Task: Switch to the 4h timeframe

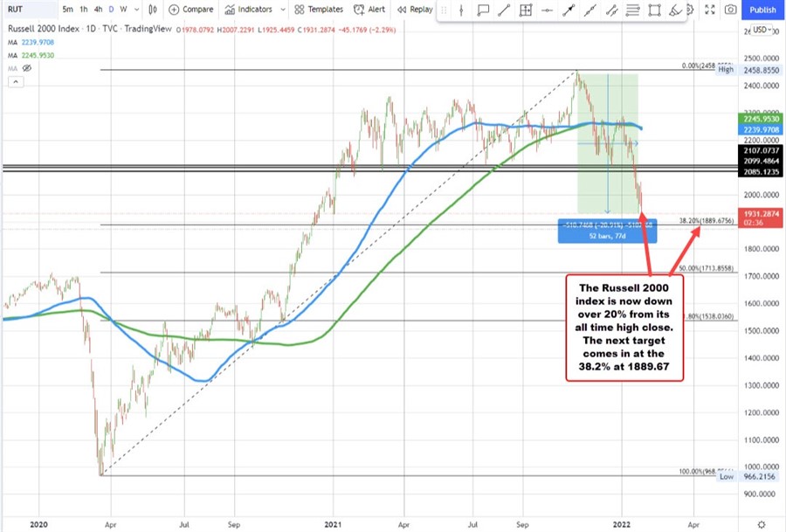Action: pos(98,10)
